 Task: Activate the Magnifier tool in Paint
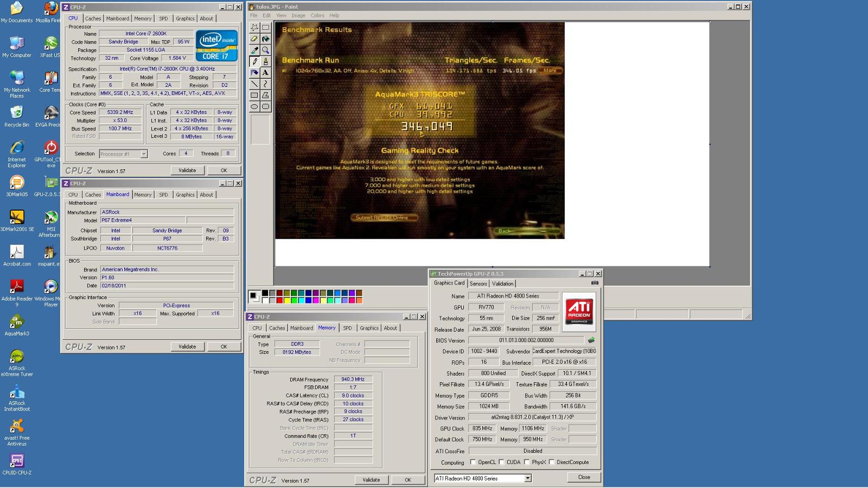265,50
